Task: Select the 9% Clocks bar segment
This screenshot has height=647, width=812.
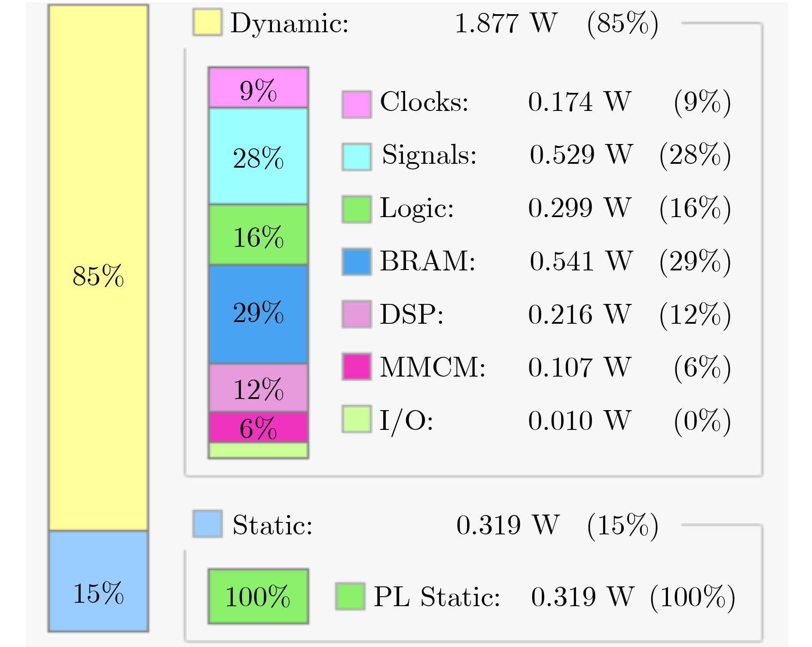Action: 258,88
